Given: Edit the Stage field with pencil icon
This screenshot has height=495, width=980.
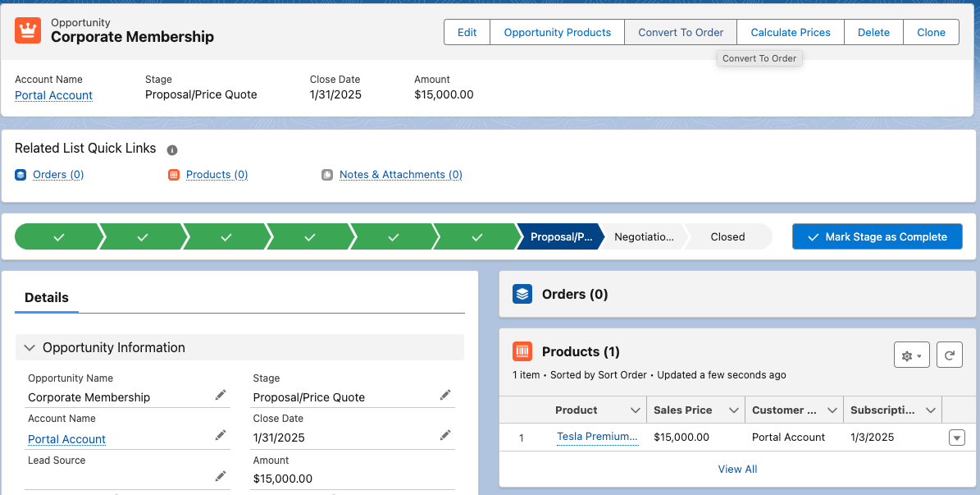Looking at the screenshot, I should tap(445, 395).
